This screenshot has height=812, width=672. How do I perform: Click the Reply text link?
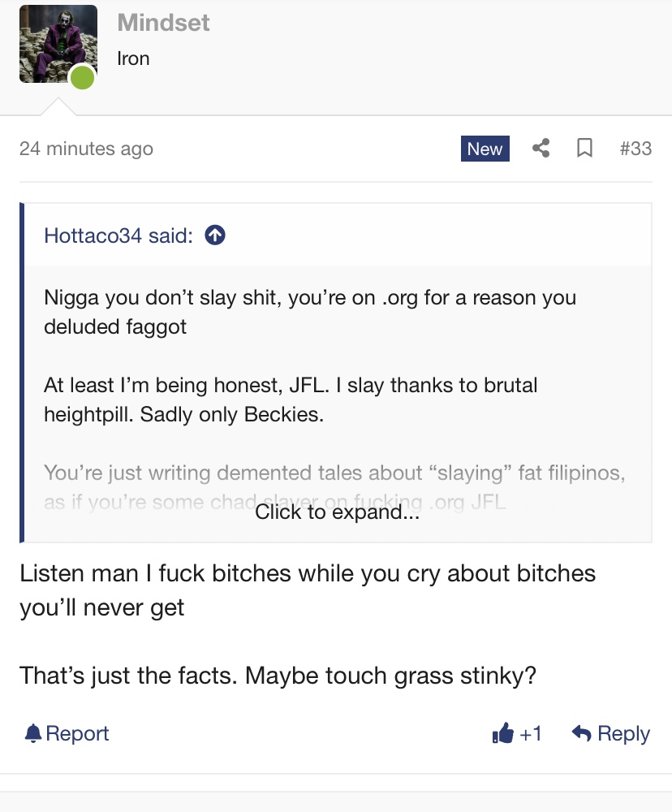623,734
